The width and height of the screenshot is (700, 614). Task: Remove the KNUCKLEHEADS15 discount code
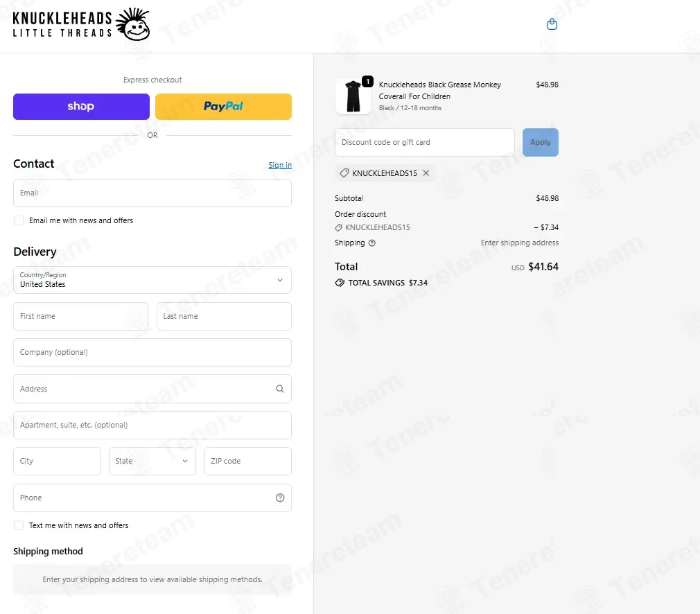426,173
